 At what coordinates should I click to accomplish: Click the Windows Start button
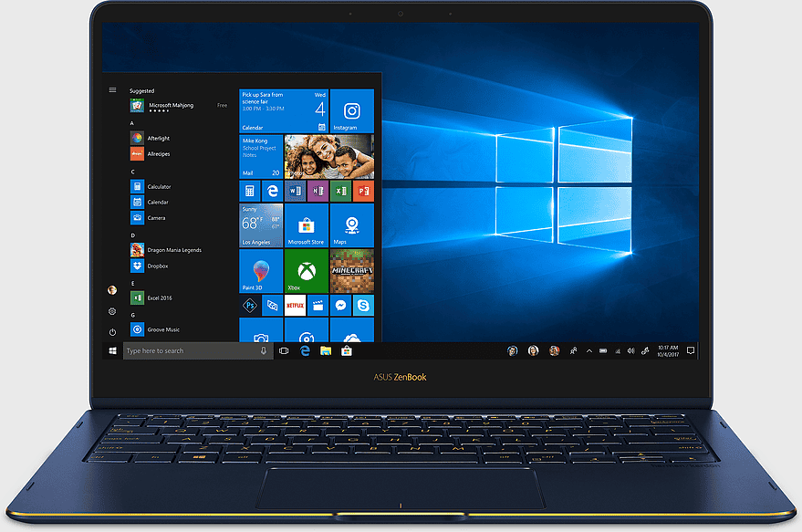[112, 350]
